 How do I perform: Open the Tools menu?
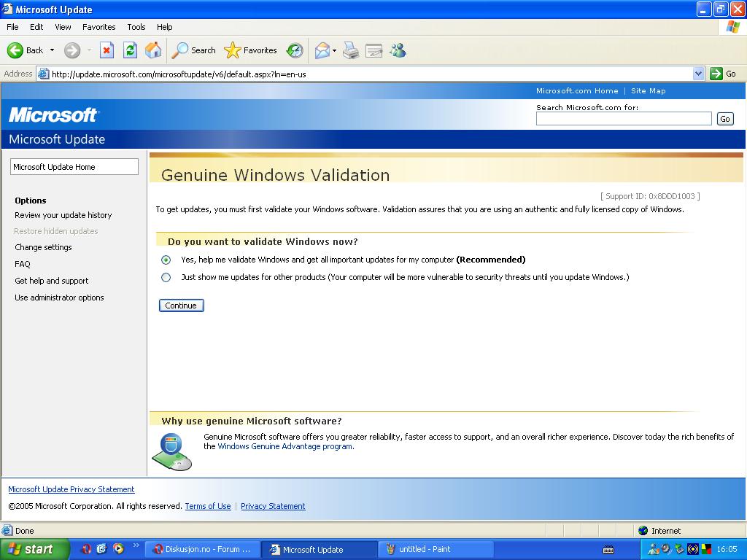(x=136, y=27)
